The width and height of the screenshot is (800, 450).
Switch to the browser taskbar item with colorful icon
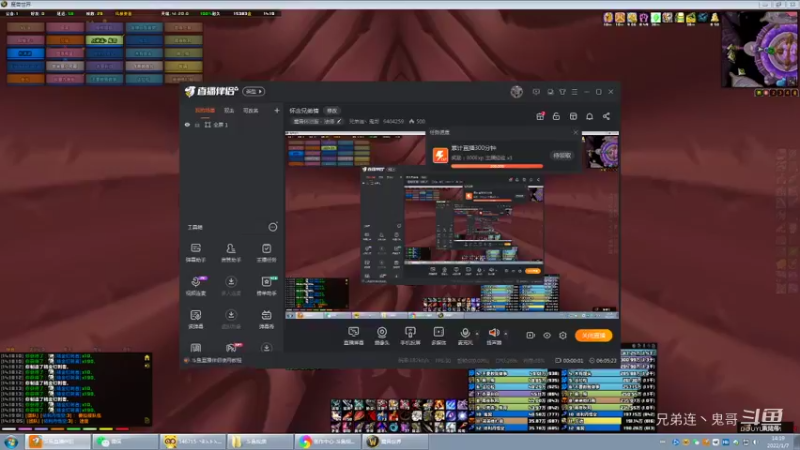click(328, 441)
